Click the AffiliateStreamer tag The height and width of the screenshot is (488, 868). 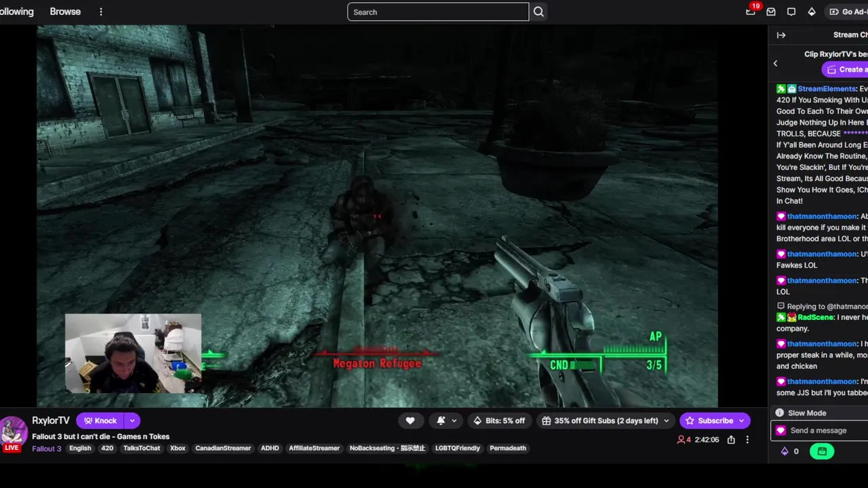pos(314,448)
